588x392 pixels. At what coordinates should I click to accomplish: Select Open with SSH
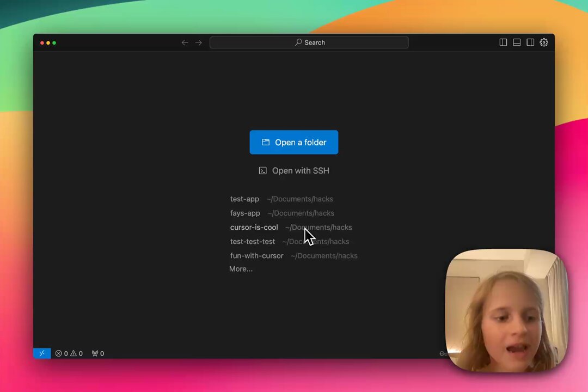[x=294, y=170]
